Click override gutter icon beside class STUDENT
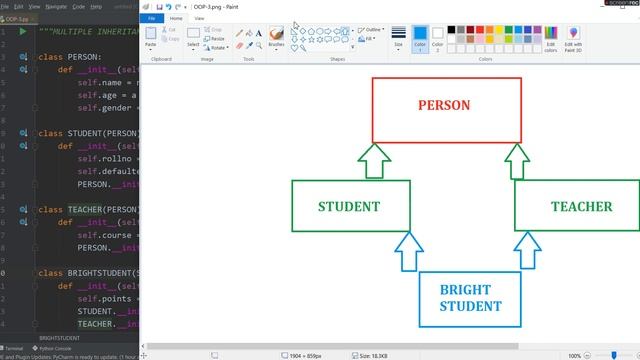This screenshot has height=360, width=640. pos(23,133)
